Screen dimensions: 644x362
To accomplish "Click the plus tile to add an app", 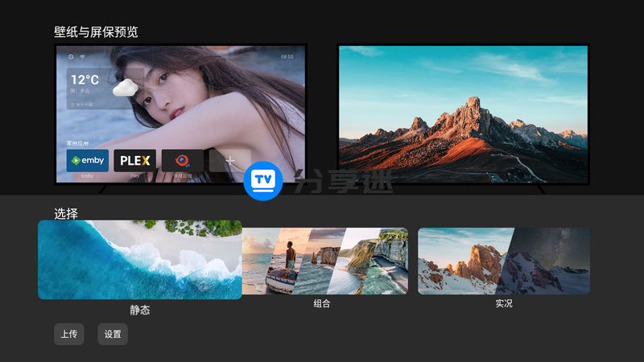I will [x=229, y=160].
